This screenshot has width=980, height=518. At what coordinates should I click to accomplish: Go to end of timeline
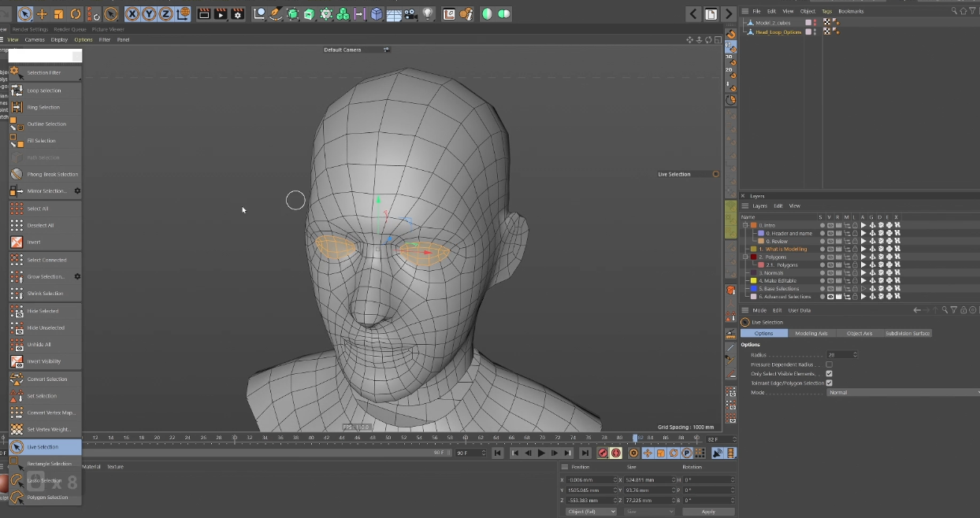tap(585, 453)
